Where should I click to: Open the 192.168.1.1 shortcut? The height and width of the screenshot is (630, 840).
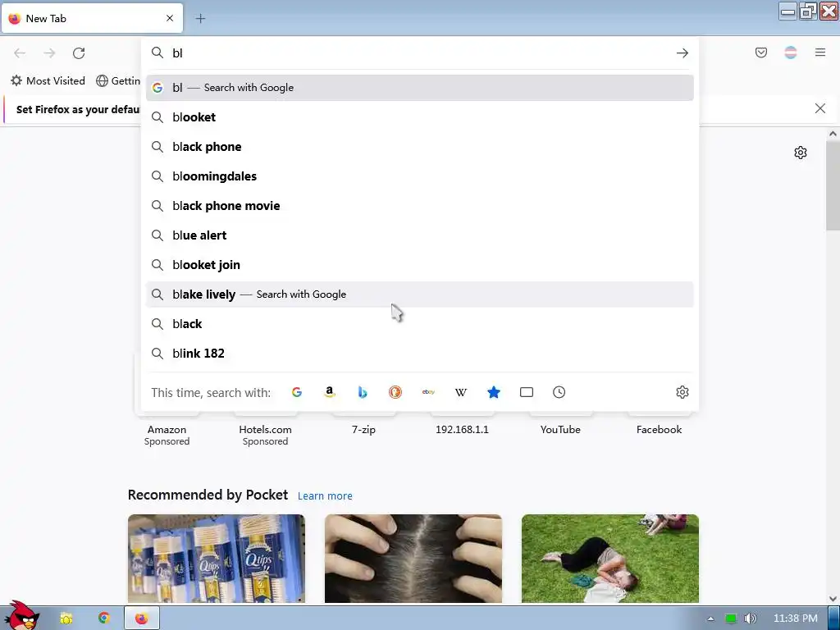click(x=462, y=429)
